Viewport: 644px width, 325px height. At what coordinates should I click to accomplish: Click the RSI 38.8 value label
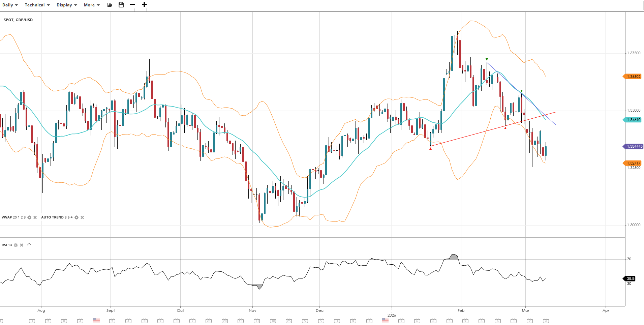pos(630,278)
